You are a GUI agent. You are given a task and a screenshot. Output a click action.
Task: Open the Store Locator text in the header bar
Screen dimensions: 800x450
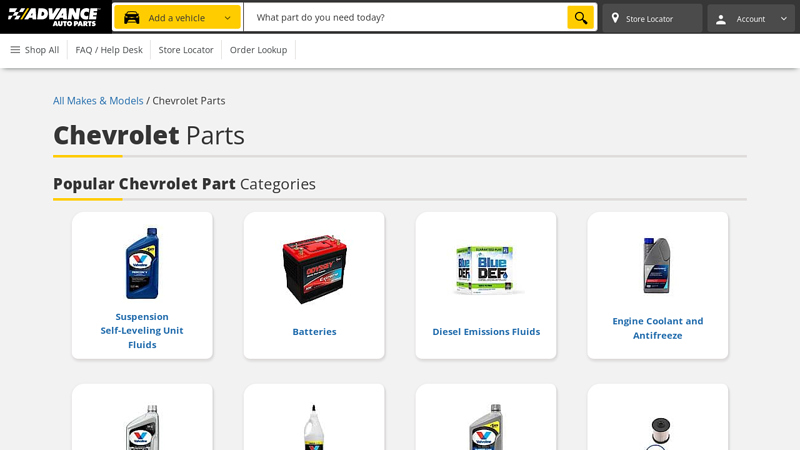(x=649, y=19)
